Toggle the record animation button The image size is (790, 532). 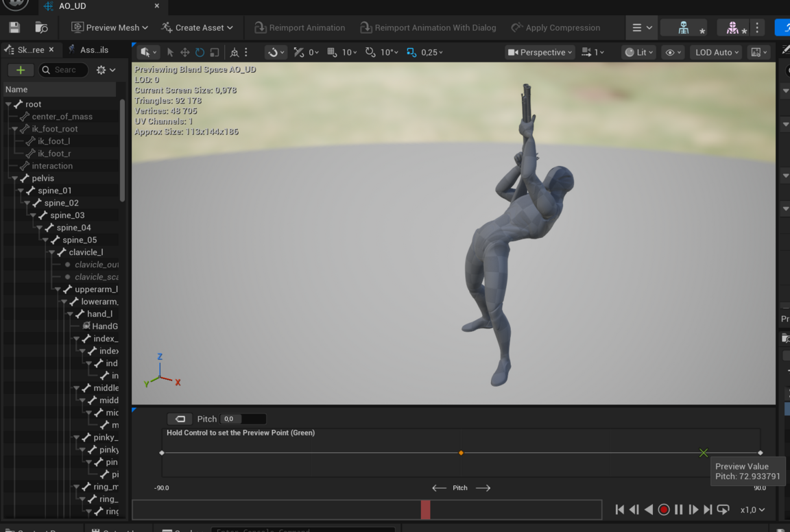(664, 510)
